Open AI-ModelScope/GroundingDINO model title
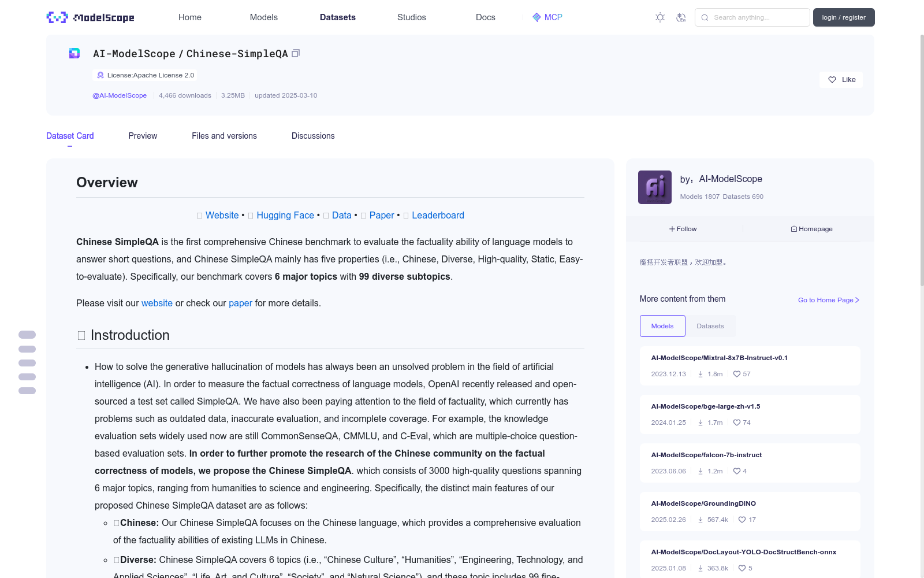 703,503
